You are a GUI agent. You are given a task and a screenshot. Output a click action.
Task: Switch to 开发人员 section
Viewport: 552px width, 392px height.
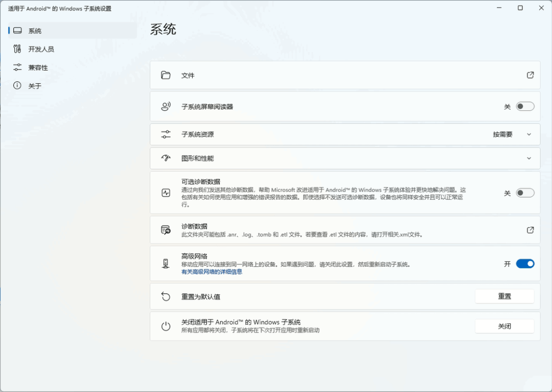[x=73, y=49]
